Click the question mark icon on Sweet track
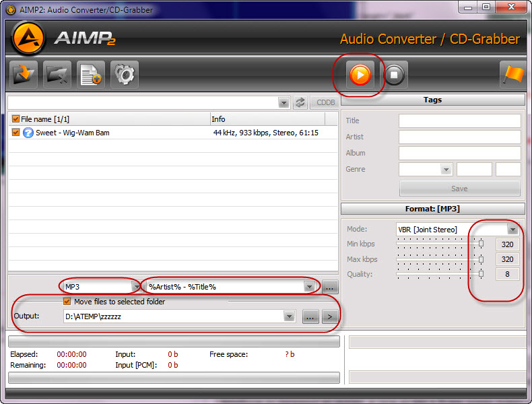This screenshot has height=404, width=532. tap(28, 133)
